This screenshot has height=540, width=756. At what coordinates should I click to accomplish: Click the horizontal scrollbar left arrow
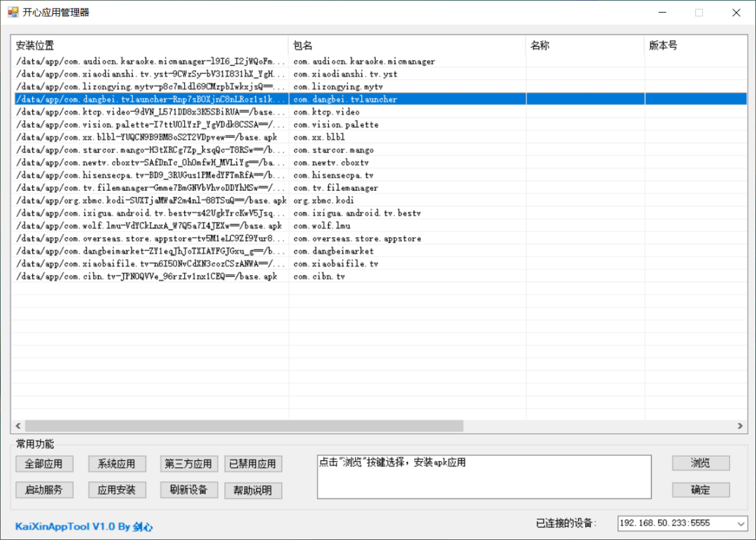(18, 426)
